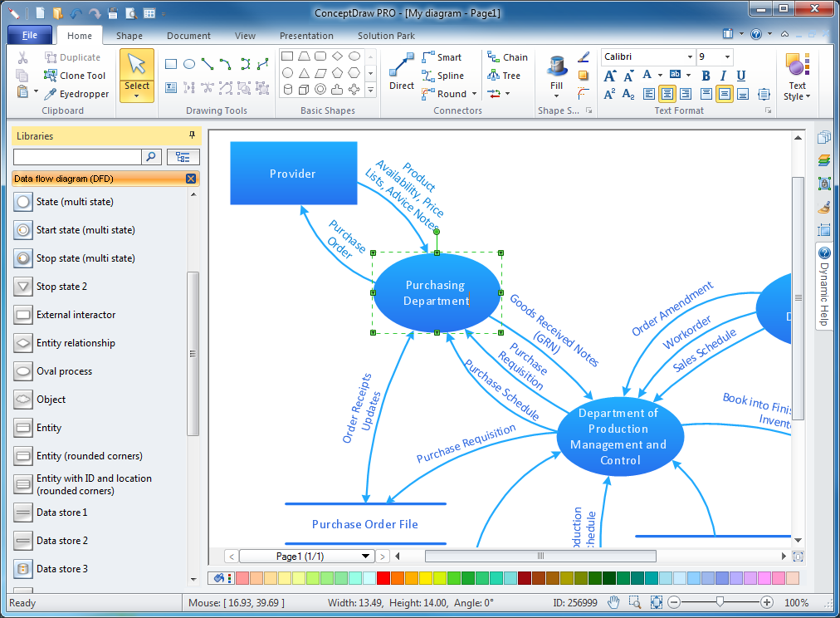
Task: Pick the yellow color swatch
Action: 426,578
